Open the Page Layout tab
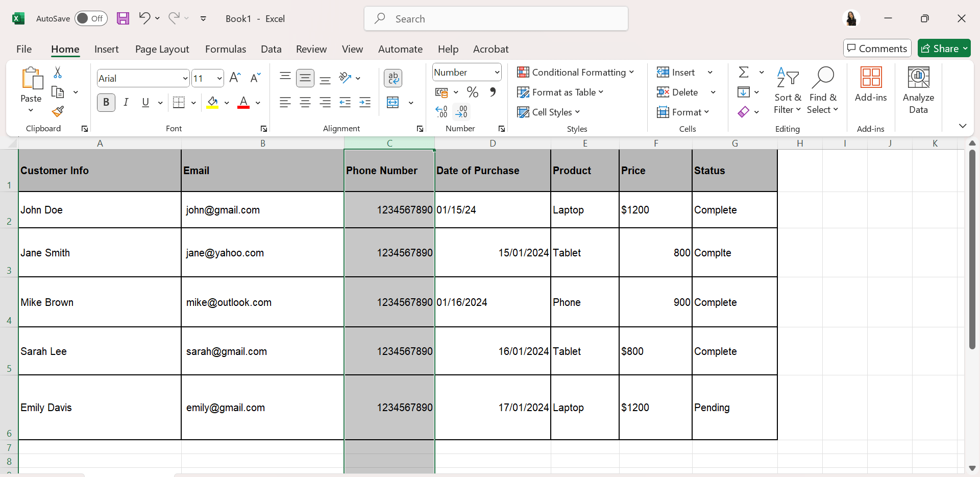This screenshot has height=477, width=980. coord(162,49)
